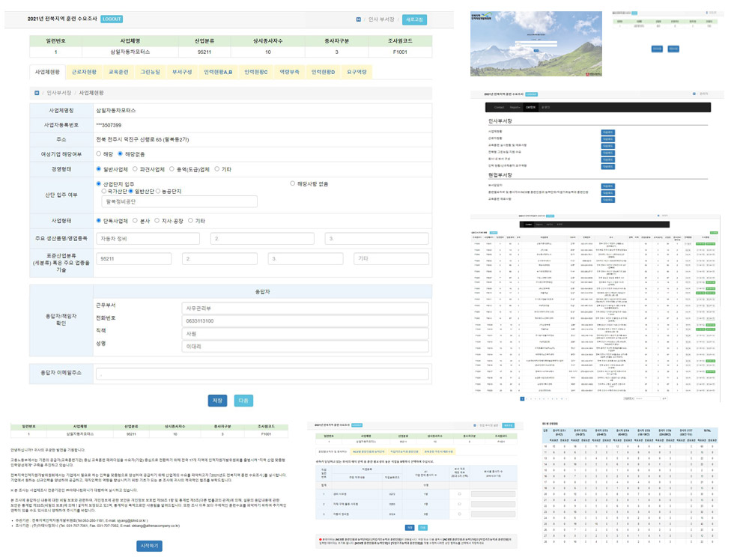Switch to the 근로자현황 tab

coord(84,72)
